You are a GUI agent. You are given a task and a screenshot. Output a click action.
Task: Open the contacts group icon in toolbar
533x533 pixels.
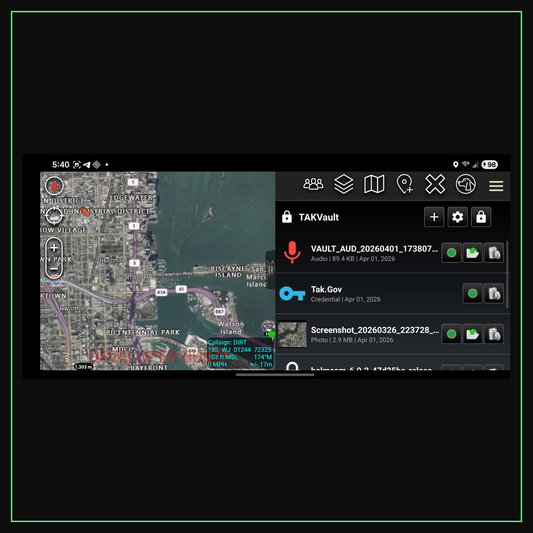tap(313, 185)
